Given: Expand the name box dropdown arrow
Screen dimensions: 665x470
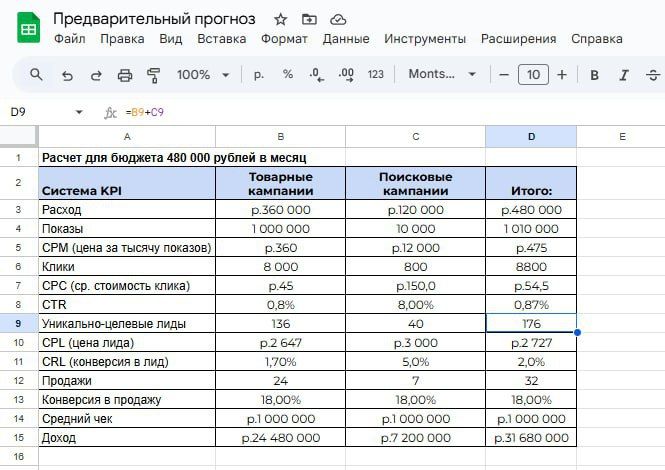Looking at the screenshot, I should click(79, 112).
